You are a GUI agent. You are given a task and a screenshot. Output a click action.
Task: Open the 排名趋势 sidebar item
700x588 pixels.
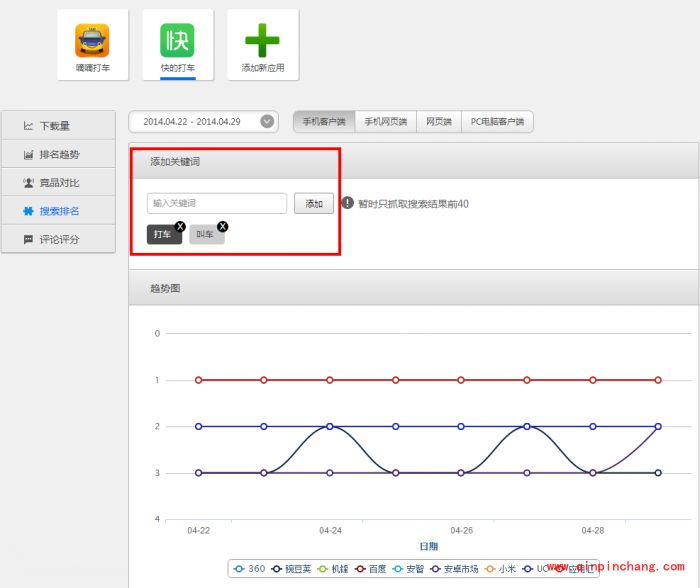point(58,154)
